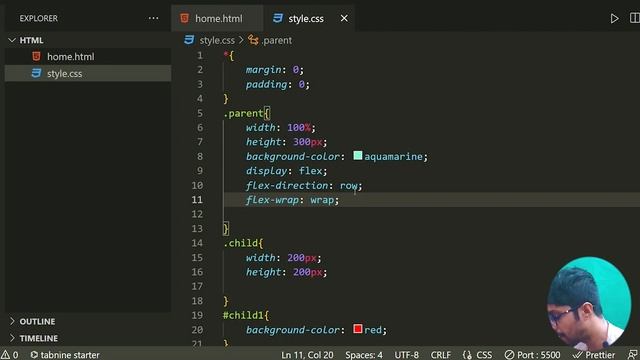
Task: Click .parent in the breadcrumb
Action: coord(276,40)
